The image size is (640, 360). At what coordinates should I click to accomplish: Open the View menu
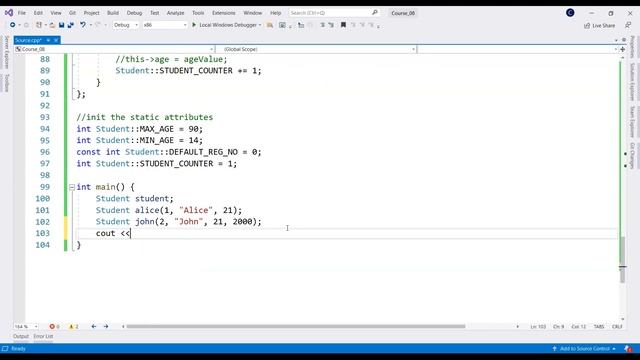(x=56, y=13)
